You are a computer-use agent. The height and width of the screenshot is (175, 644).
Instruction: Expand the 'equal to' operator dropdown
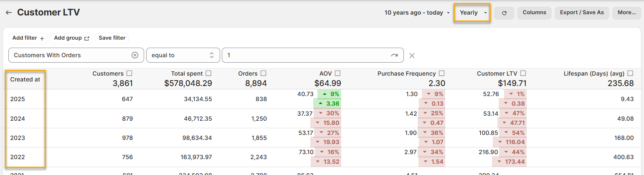click(183, 55)
